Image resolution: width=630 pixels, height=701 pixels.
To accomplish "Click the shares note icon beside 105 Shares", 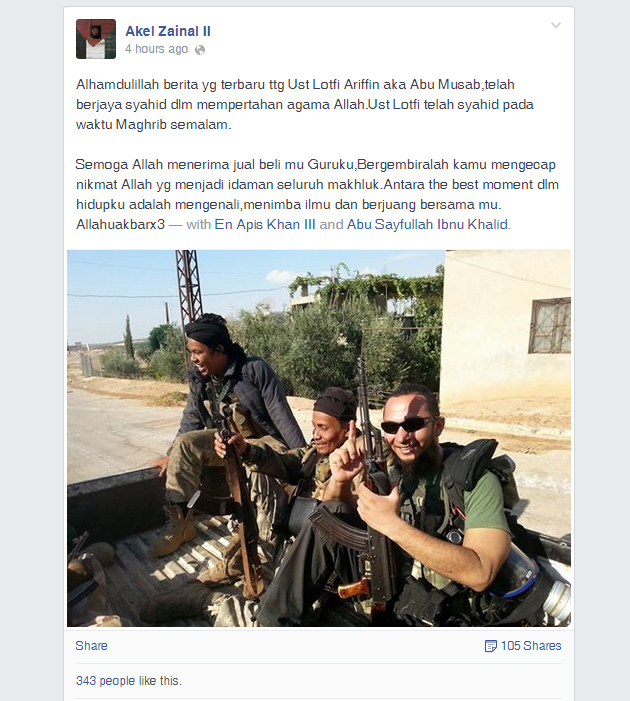I will pos(490,646).
